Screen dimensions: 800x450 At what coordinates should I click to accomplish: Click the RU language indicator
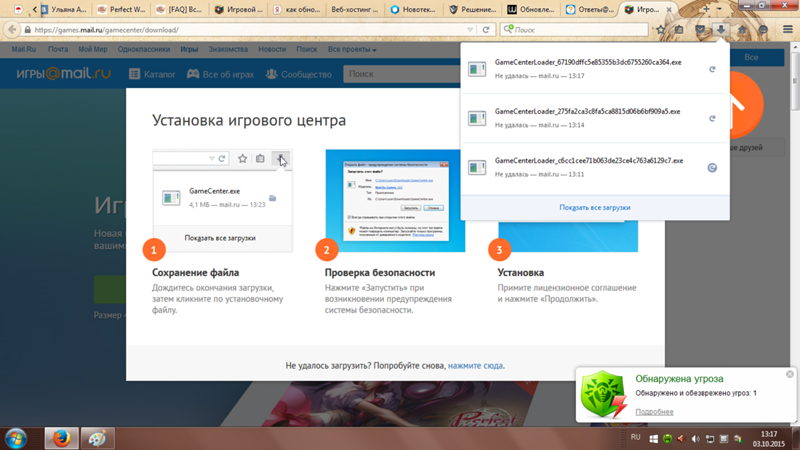click(635, 437)
